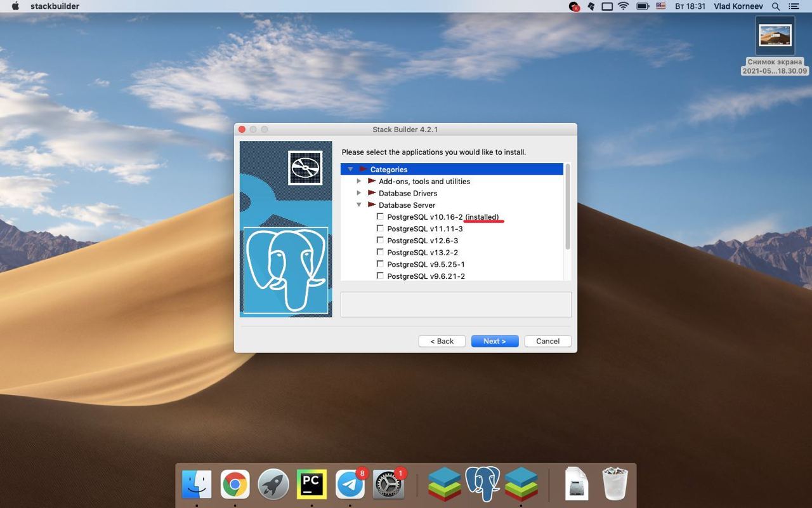Check the PostgreSQL v9.6.21-2 checkbox
This screenshot has width=812, height=508.
[x=380, y=276]
